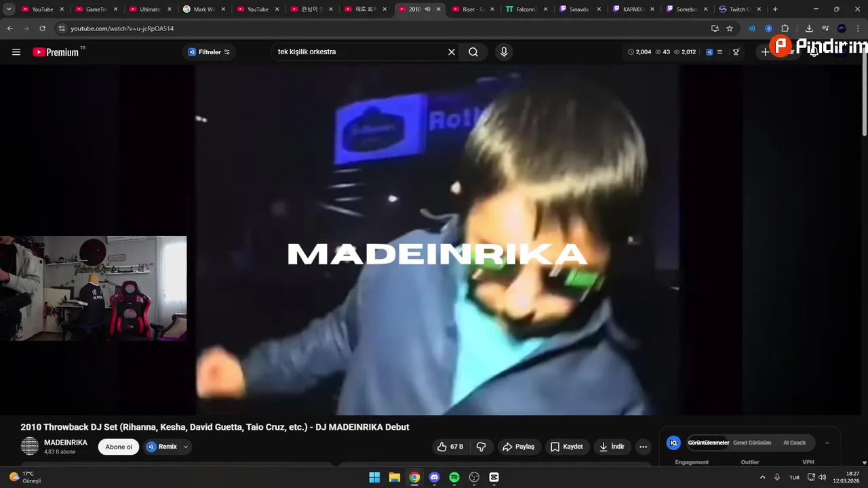The height and width of the screenshot is (488, 868).
Task: Open a new browser tab
Action: pyautogui.click(x=775, y=9)
